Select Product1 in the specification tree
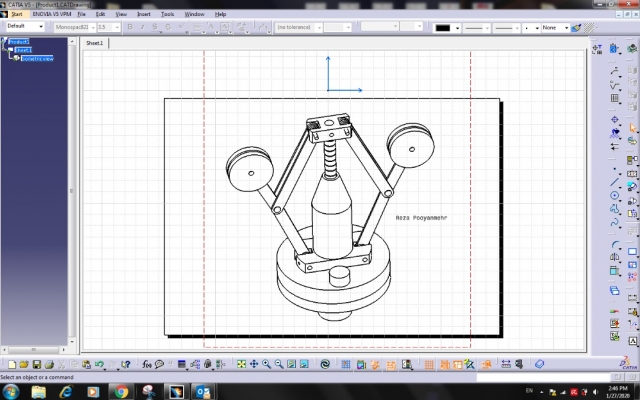640x400 pixels. (x=19, y=42)
